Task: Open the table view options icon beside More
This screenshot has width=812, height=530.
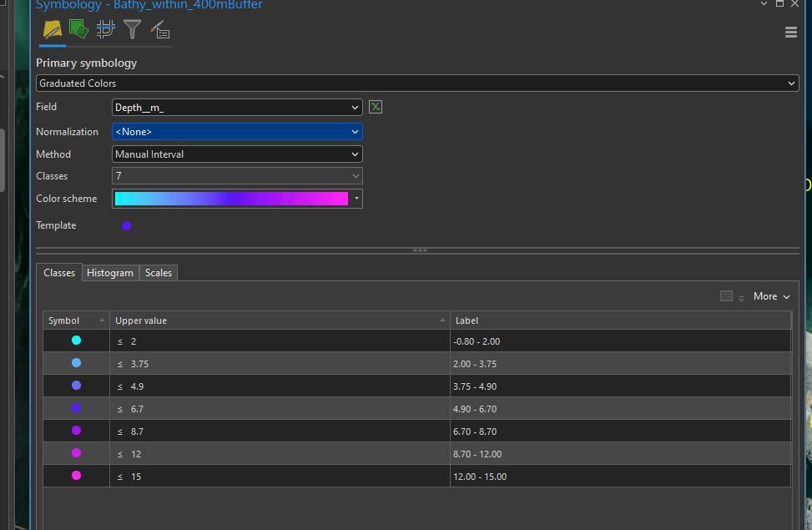Action: tap(727, 296)
